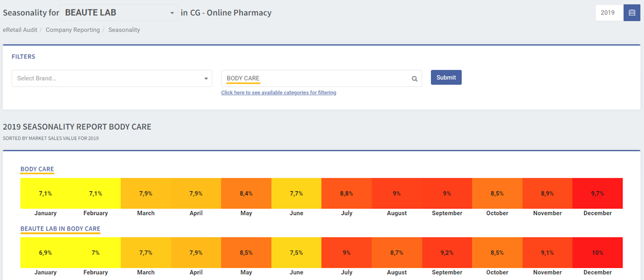Click June 7,7% Body Care cell
Screen dimensions: 644x280
tap(296, 193)
